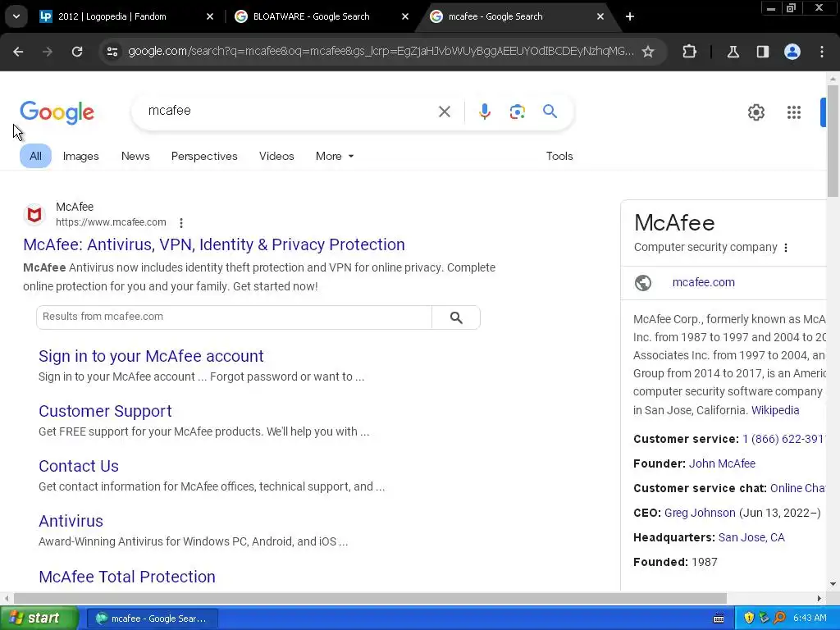
Task: Open the Online Chat customer service link
Action: tap(797, 488)
